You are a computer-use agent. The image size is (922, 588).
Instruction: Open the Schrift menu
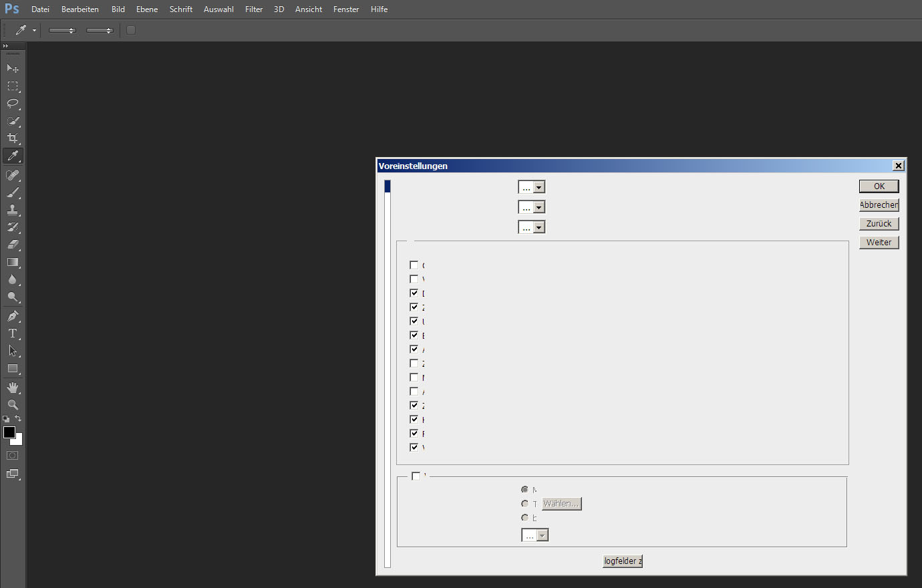coord(181,9)
